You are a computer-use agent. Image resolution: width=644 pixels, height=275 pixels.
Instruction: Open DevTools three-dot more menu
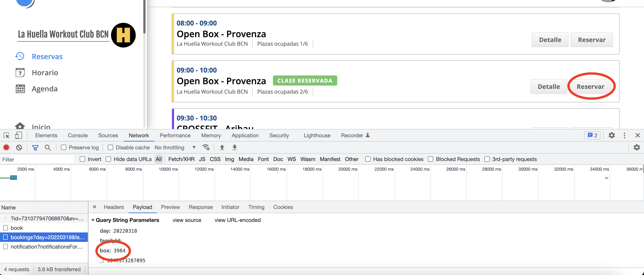point(624,135)
